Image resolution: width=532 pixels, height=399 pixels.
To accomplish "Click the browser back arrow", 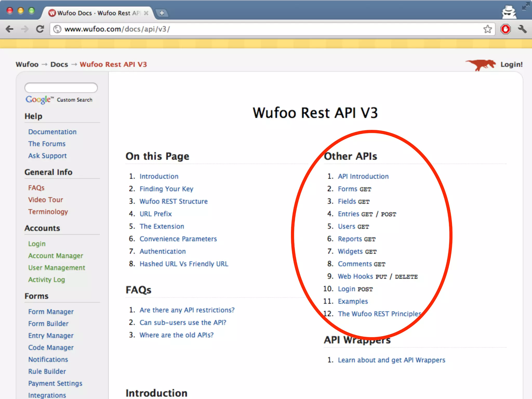I will tap(10, 29).
